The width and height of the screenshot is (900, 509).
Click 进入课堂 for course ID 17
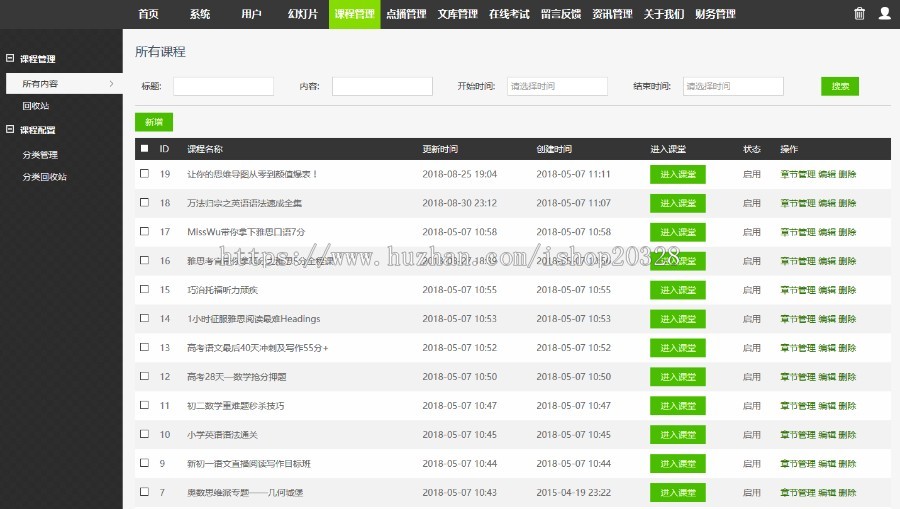[x=677, y=232]
